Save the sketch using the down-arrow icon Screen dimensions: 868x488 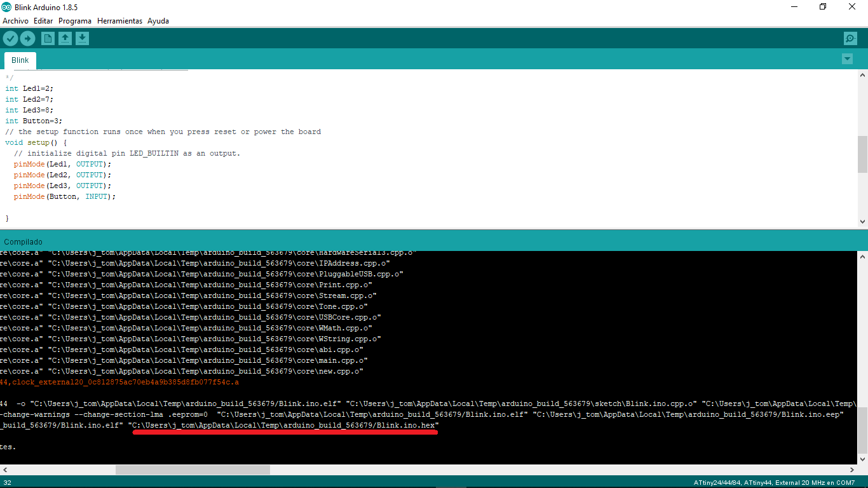click(82, 39)
